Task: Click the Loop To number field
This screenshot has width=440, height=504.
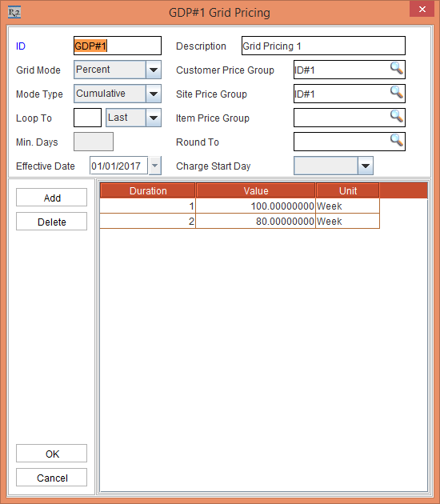Action: point(87,118)
